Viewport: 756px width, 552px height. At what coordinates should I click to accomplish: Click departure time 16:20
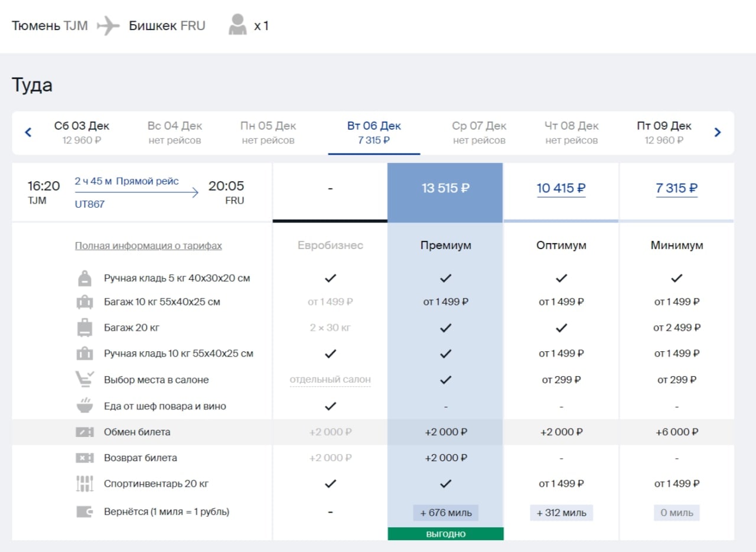pos(44,186)
